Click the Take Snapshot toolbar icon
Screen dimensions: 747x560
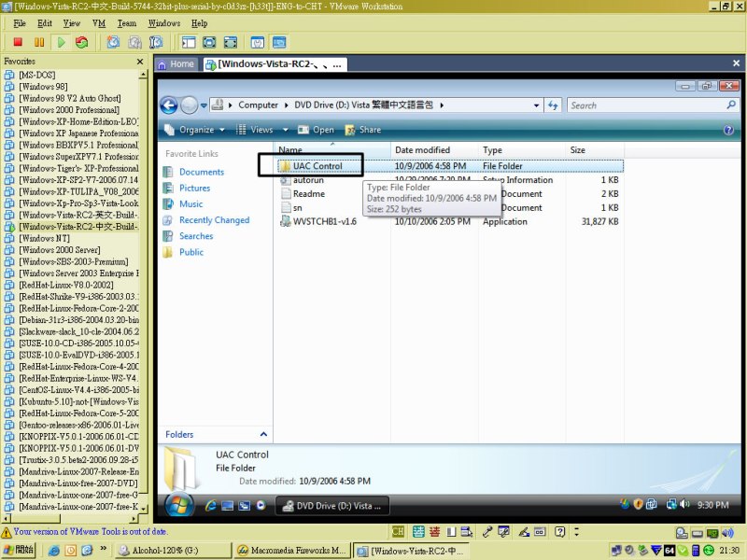[113, 42]
